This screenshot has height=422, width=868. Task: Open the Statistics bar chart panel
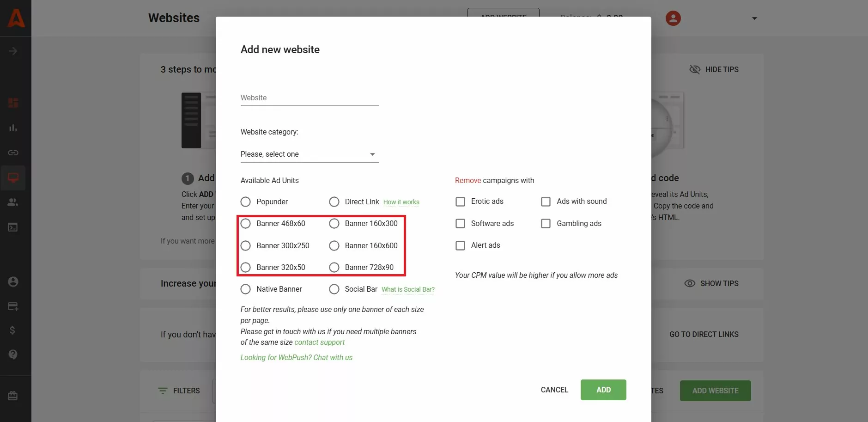(13, 128)
